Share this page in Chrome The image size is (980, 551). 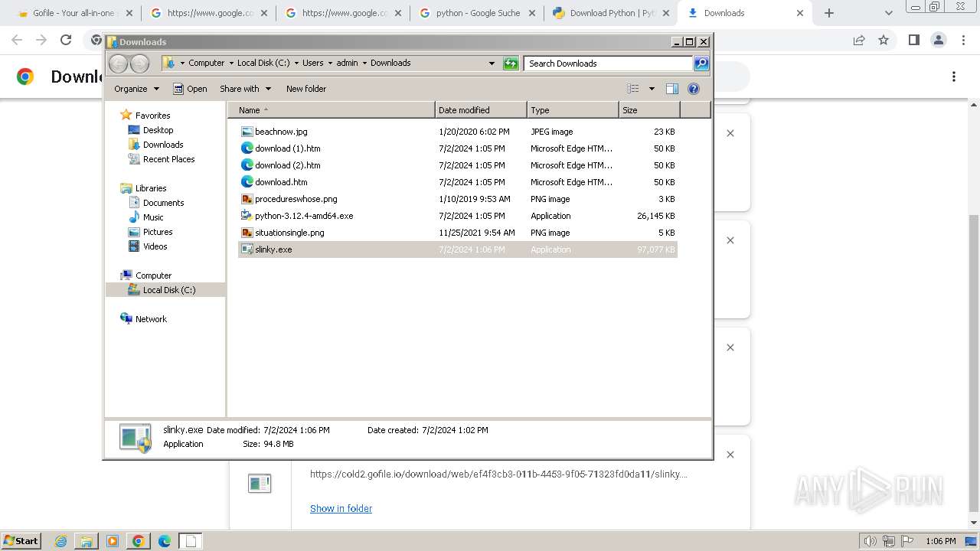[859, 40]
